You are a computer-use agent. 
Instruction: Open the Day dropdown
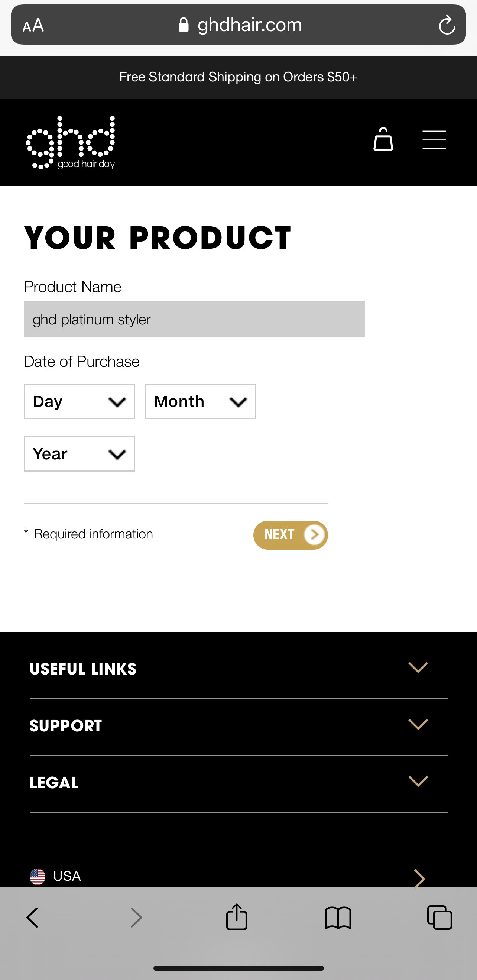(79, 401)
